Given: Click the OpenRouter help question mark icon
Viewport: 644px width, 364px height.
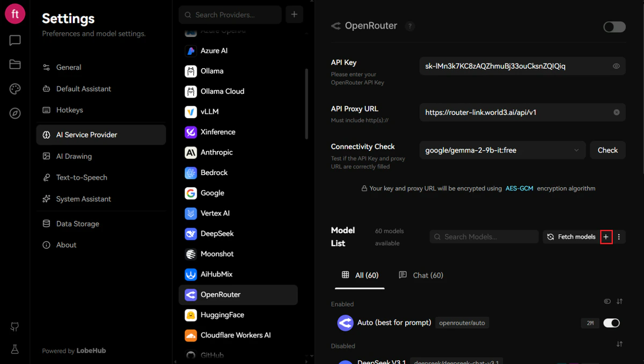Looking at the screenshot, I should tap(410, 26).
